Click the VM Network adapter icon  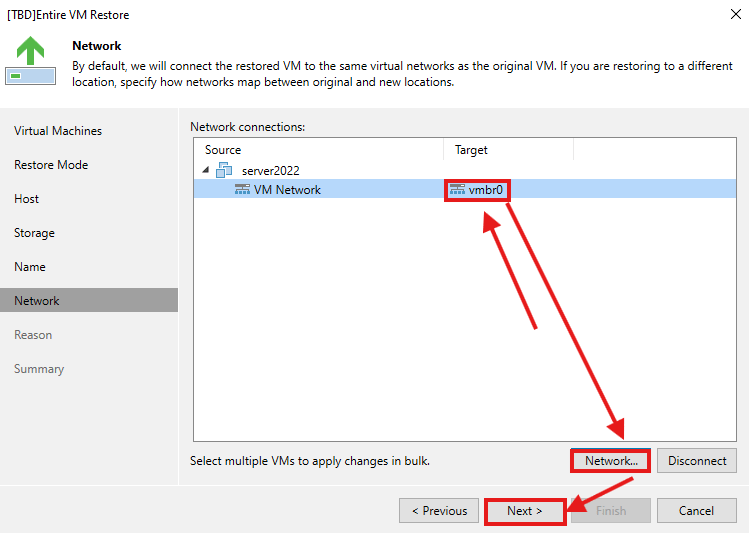click(x=242, y=189)
